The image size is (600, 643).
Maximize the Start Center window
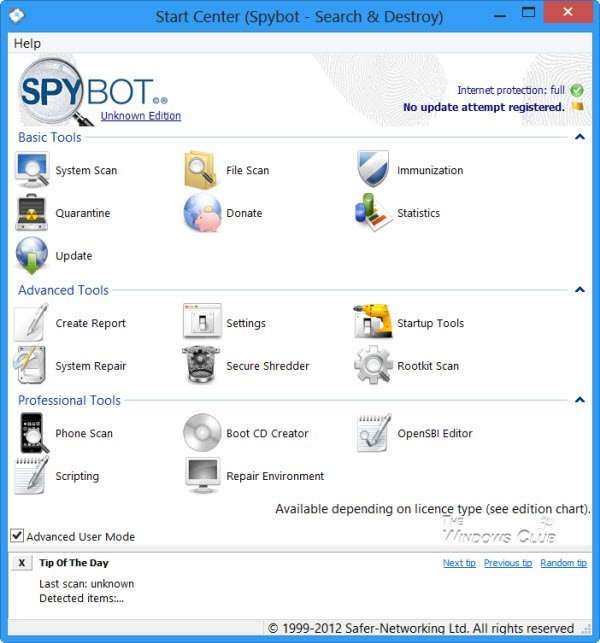528,12
